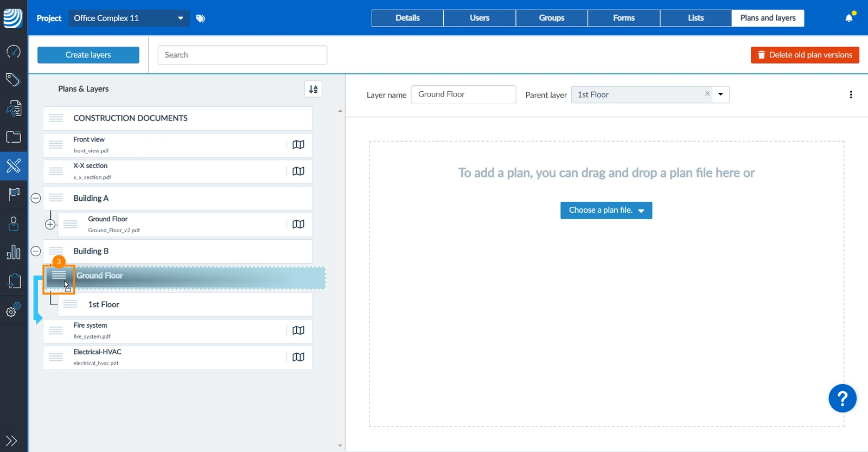Viewport: 868px width, 452px height.
Task: Click the Create layers button
Action: tap(88, 55)
